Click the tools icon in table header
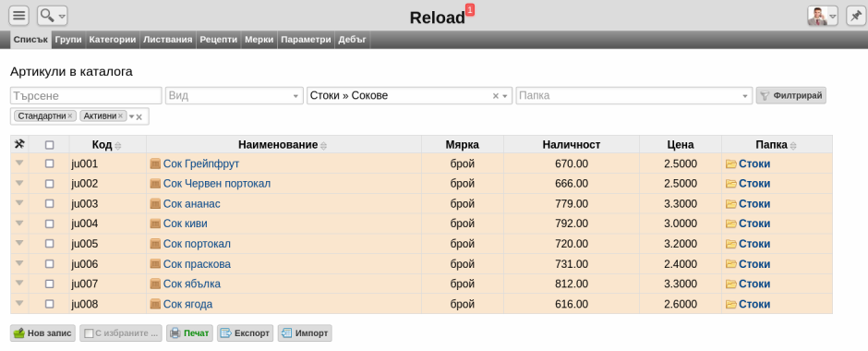The height and width of the screenshot is (351, 868). click(x=19, y=144)
